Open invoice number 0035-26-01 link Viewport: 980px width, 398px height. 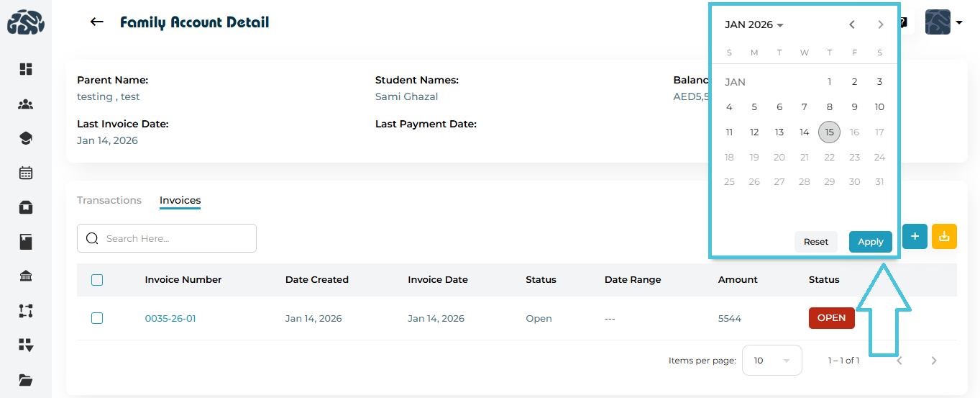[x=170, y=318]
